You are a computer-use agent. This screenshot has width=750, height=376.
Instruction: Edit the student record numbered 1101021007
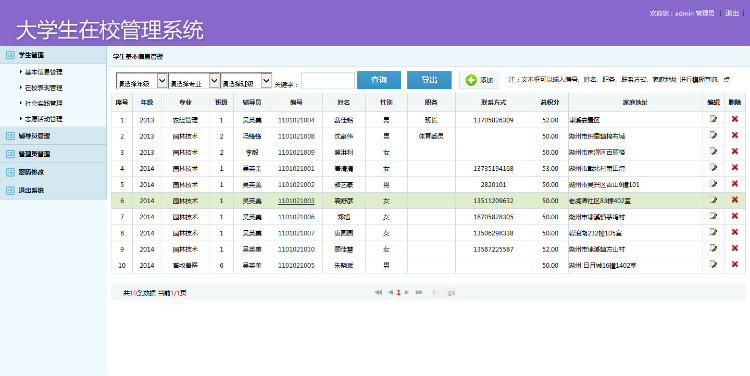tap(714, 232)
